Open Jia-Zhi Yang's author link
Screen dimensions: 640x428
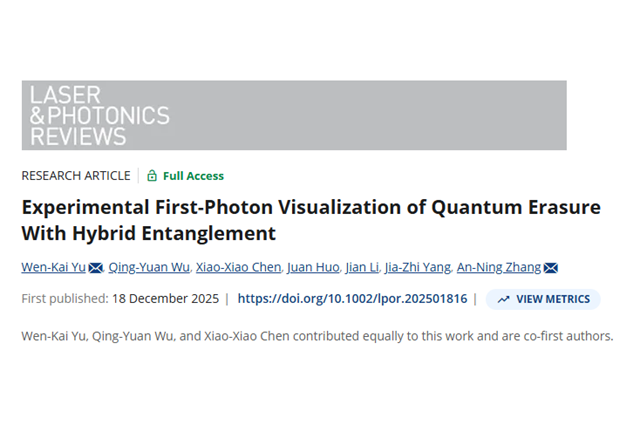(417, 267)
